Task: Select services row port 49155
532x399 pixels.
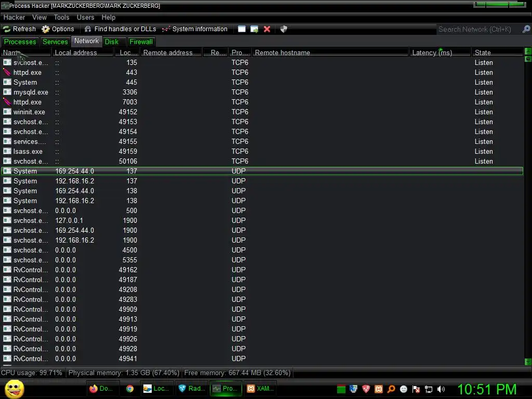Action: [x=262, y=141]
